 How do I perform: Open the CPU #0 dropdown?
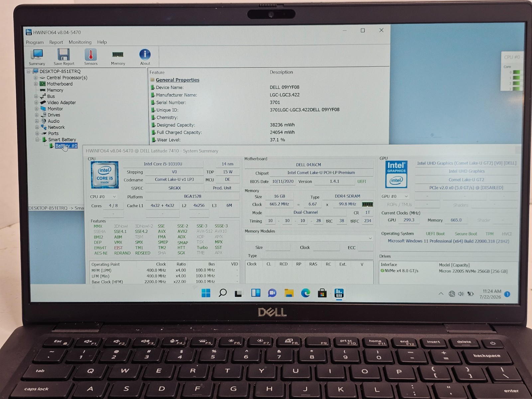click(x=103, y=197)
